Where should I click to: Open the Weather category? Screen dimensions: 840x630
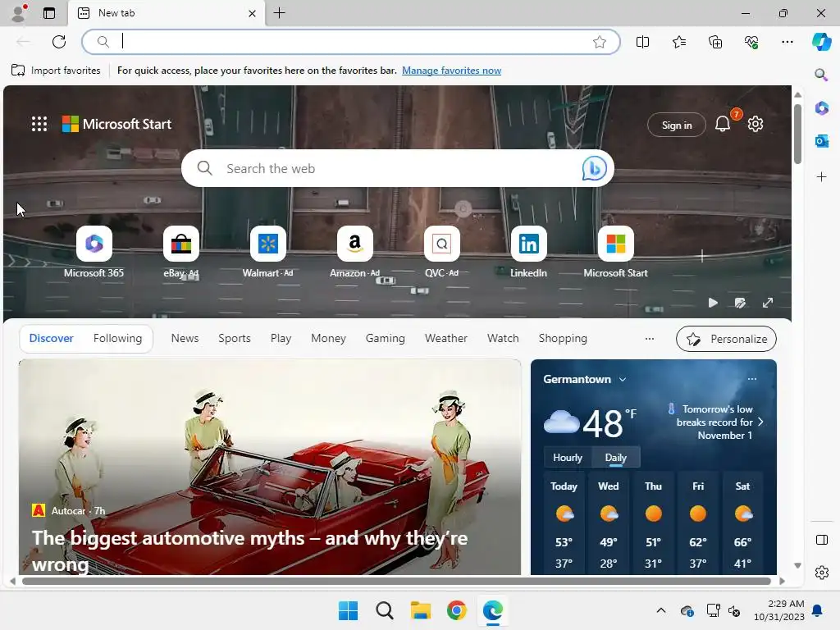[x=446, y=339]
